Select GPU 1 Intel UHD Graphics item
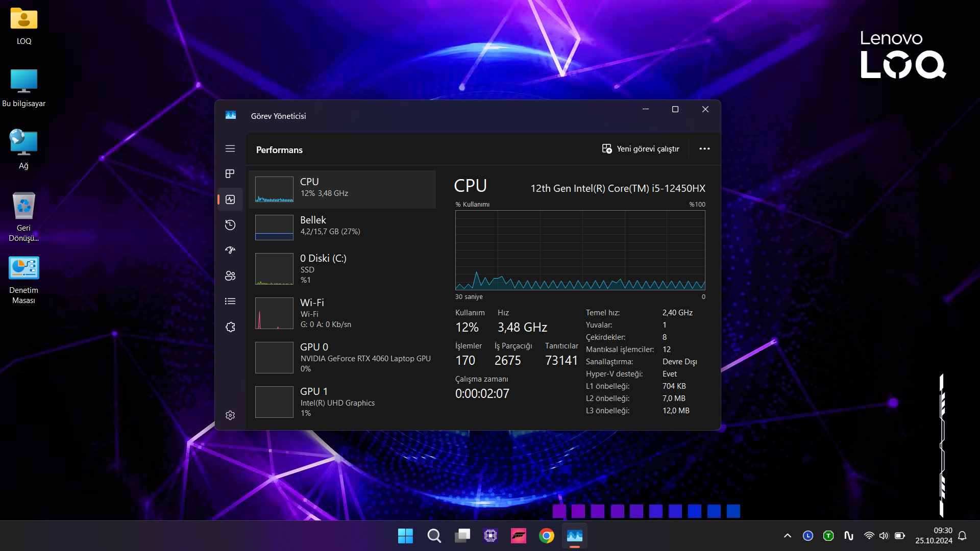The height and width of the screenshot is (551, 980). [342, 402]
